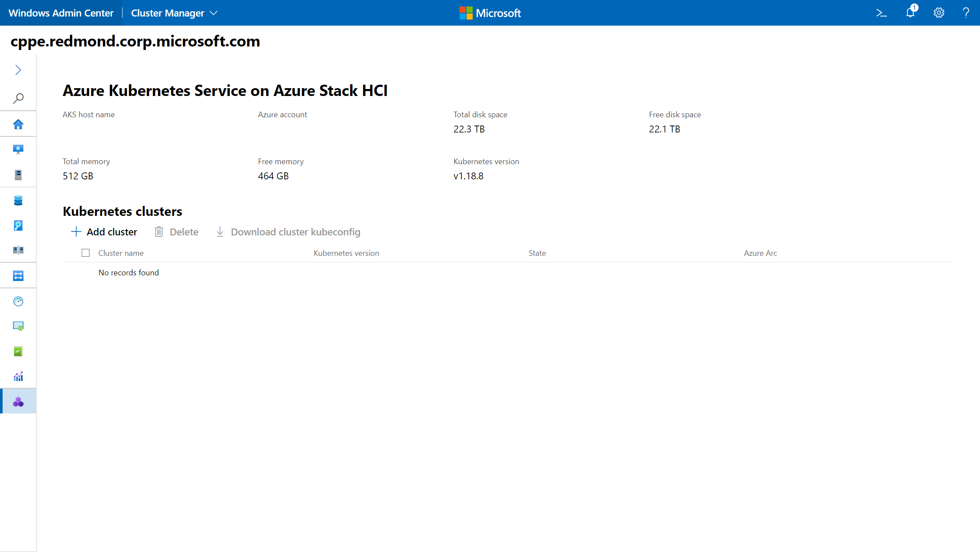Open Virtual switches arrows icon in sidebar

click(x=18, y=276)
